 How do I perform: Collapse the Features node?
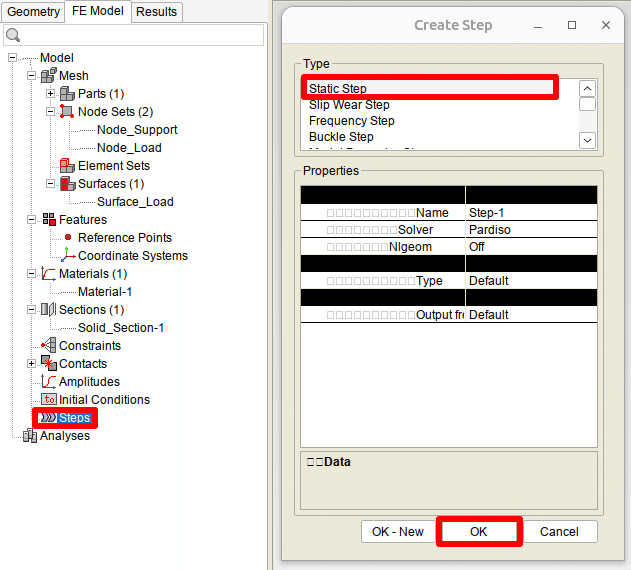tap(31, 219)
